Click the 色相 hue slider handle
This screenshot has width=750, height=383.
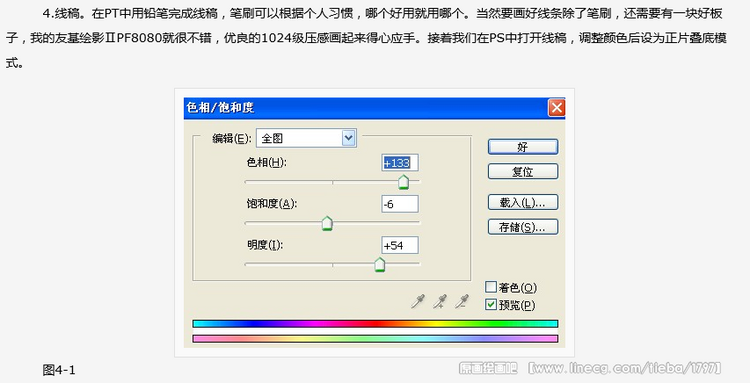[404, 182]
